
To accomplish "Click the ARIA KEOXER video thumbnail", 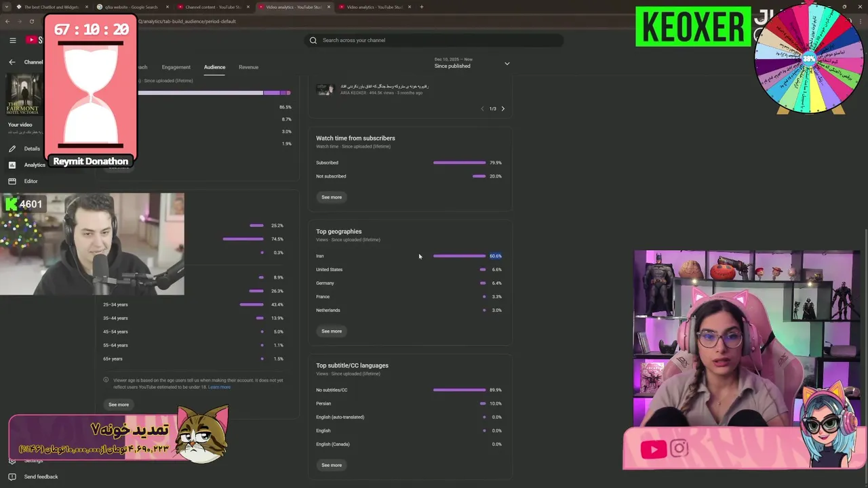I will (325, 89).
